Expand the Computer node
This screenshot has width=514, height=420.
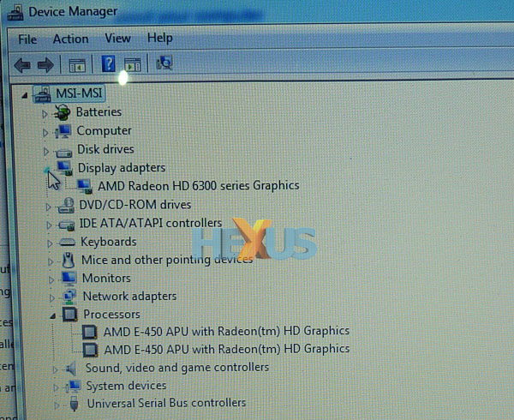tap(45, 133)
